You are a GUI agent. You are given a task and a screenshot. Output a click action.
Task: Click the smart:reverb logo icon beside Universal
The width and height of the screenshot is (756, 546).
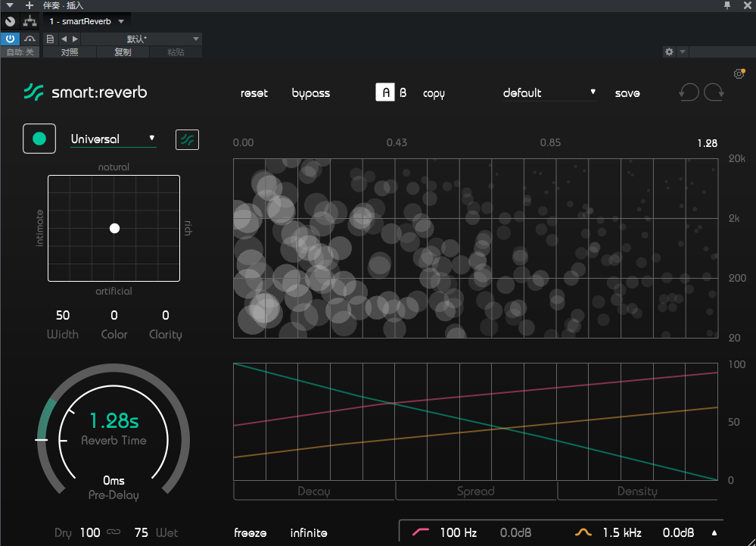click(187, 140)
